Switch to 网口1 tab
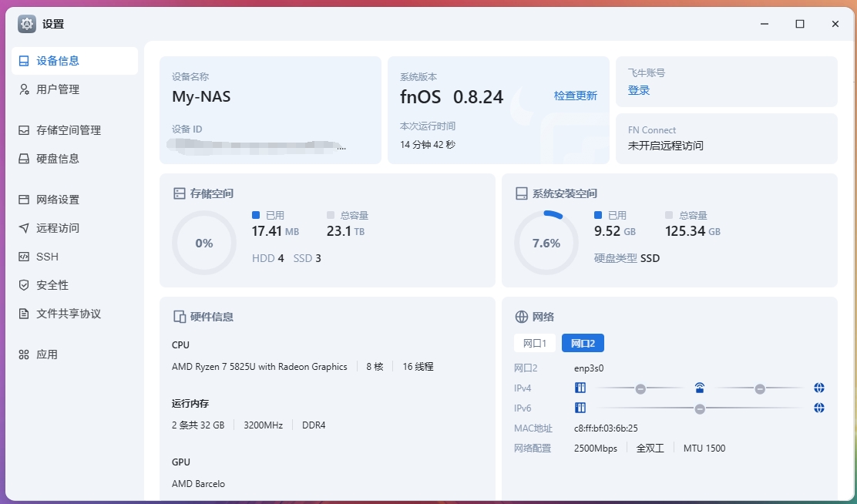The image size is (857, 504). [535, 343]
